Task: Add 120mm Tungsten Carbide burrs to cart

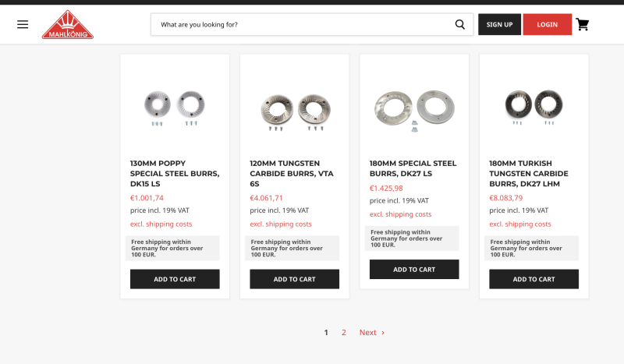Action: tap(294, 279)
